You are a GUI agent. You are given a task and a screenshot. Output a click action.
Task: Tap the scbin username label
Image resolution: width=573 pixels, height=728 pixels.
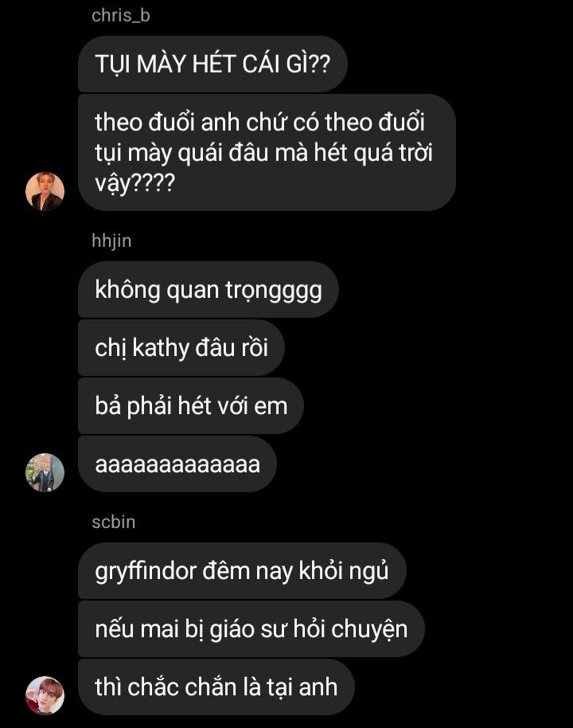click(x=113, y=522)
